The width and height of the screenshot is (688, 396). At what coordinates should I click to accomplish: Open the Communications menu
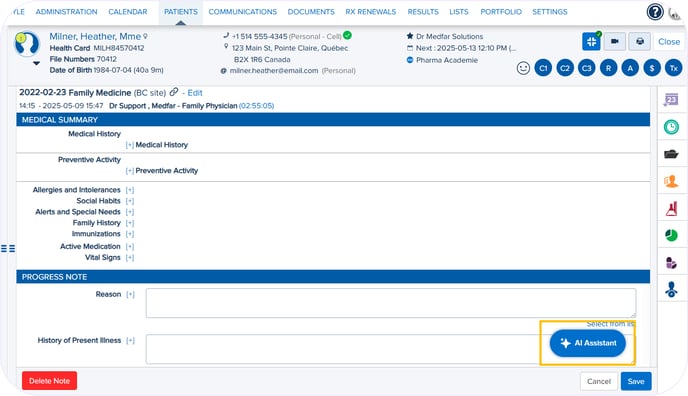[x=243, y=12]
